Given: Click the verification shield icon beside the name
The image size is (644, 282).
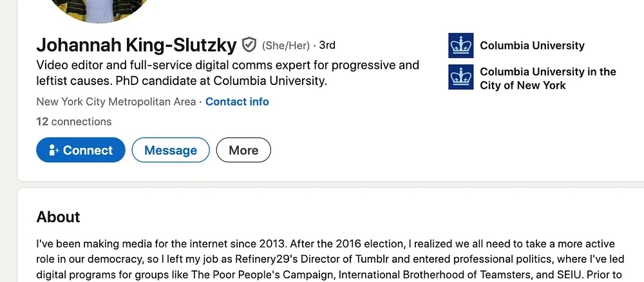Looking at the screenshot, I should tap(249, 45).
